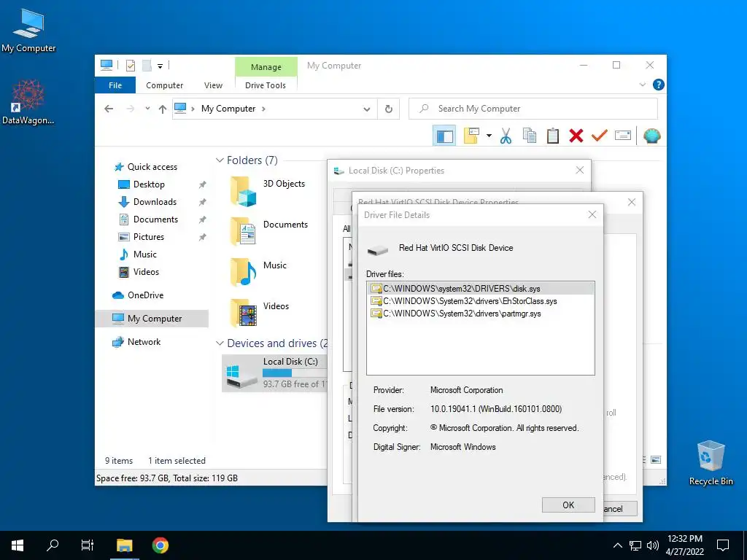747x560 pixels.
Task: Click OK in Driver File Details
Action: coord(568,505)
